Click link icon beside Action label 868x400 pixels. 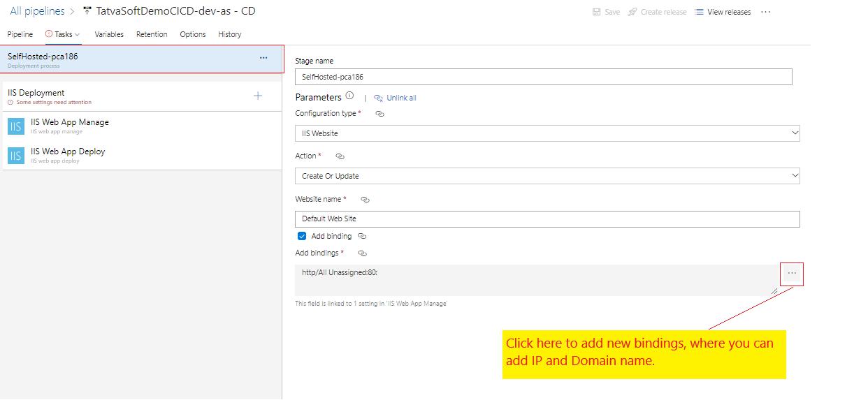[x=340, y=156]
